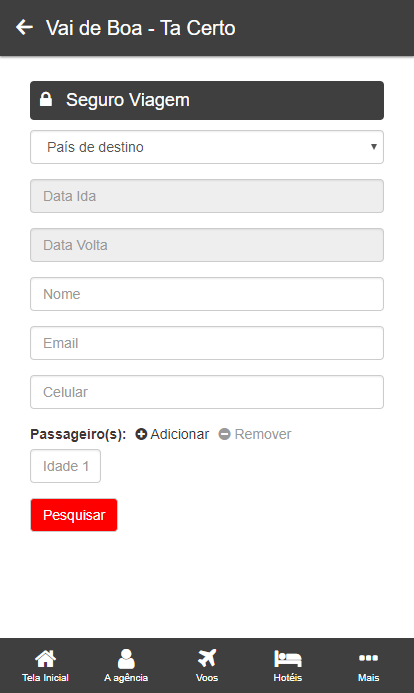The width and height of the screenshot is (414, 693).
Task: Focus the Nome input field
Action: pyautogui.click(x=207, y=294)
